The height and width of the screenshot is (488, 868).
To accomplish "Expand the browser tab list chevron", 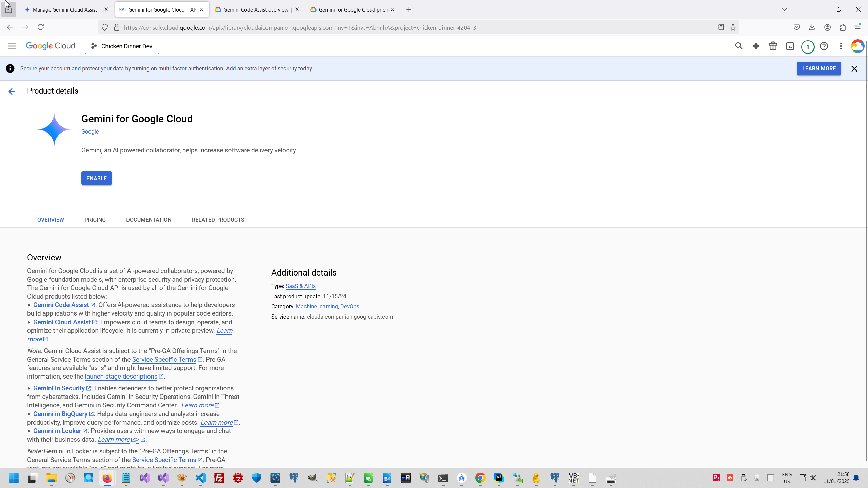I will click(785, 9).
